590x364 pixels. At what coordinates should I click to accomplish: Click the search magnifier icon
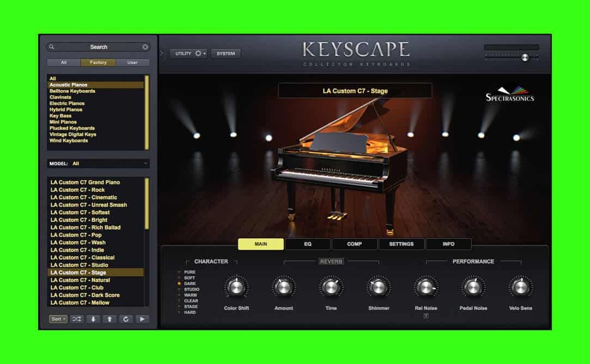[x=52, y=47]
